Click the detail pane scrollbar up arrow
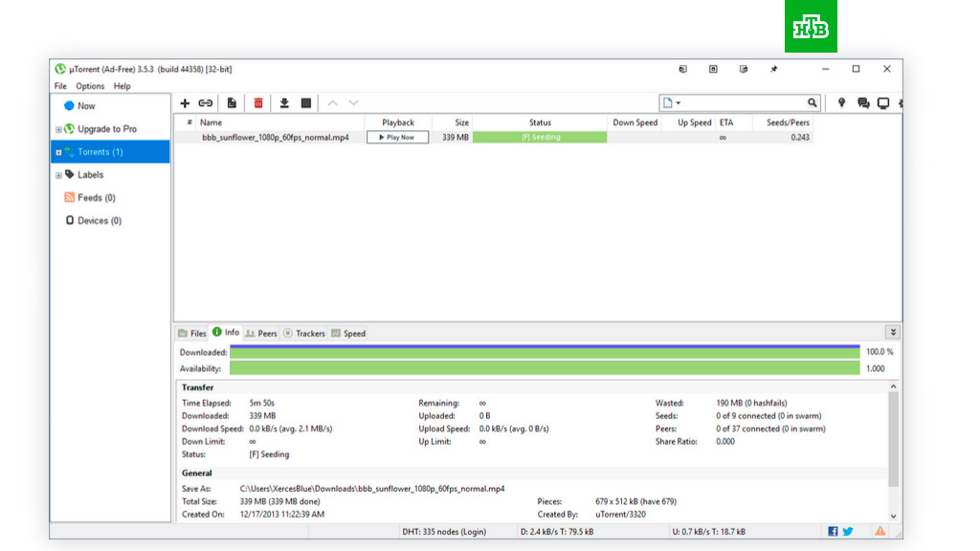This screenshot has height=551, width=980. coord(893,386)
